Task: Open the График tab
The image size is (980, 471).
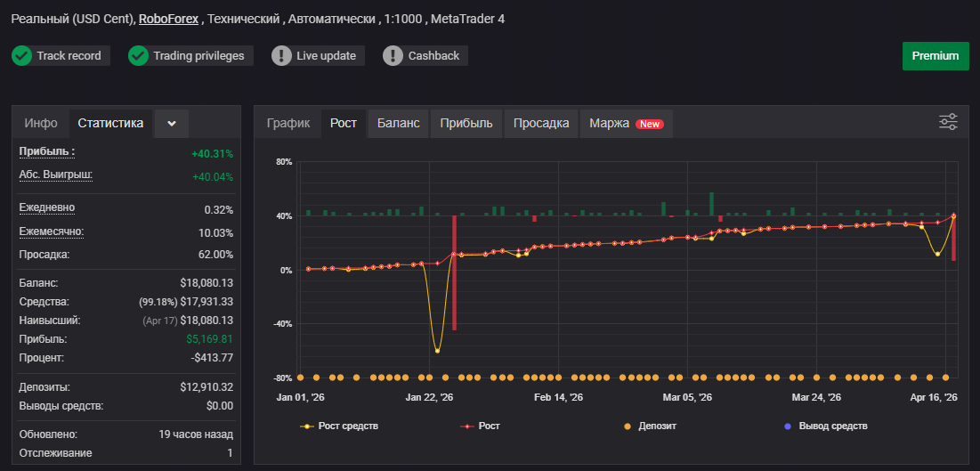Action: (x=288, y=123)
